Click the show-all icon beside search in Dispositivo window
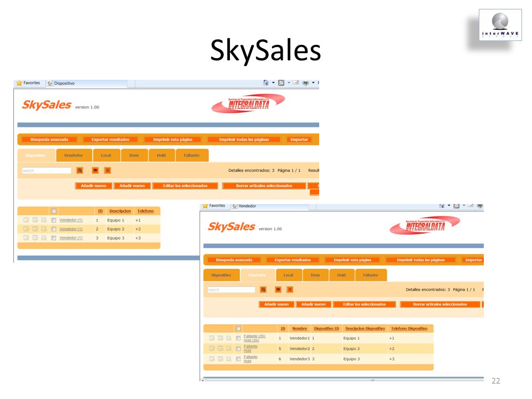This screenshot has width=532, height=399. [95, 170]
